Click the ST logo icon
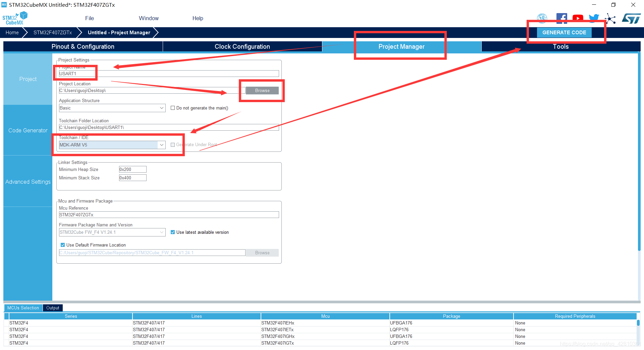The image size is (644, 350). point(631,18)
